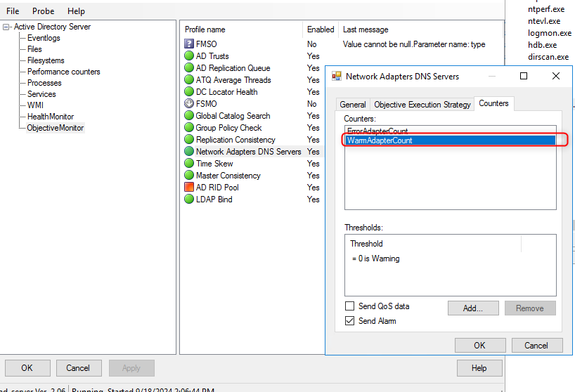575x392 pixels.
Task: Switch to the General tab
Action: 353,104
